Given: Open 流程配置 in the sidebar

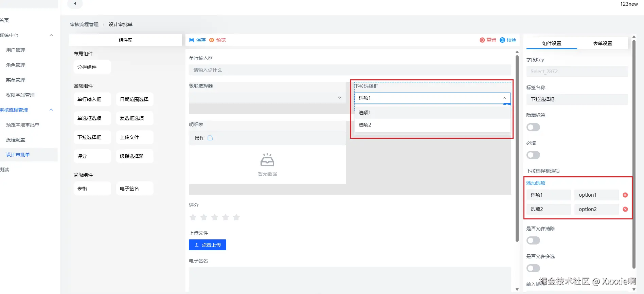Looking at the screenshot, I should [16, 140].
